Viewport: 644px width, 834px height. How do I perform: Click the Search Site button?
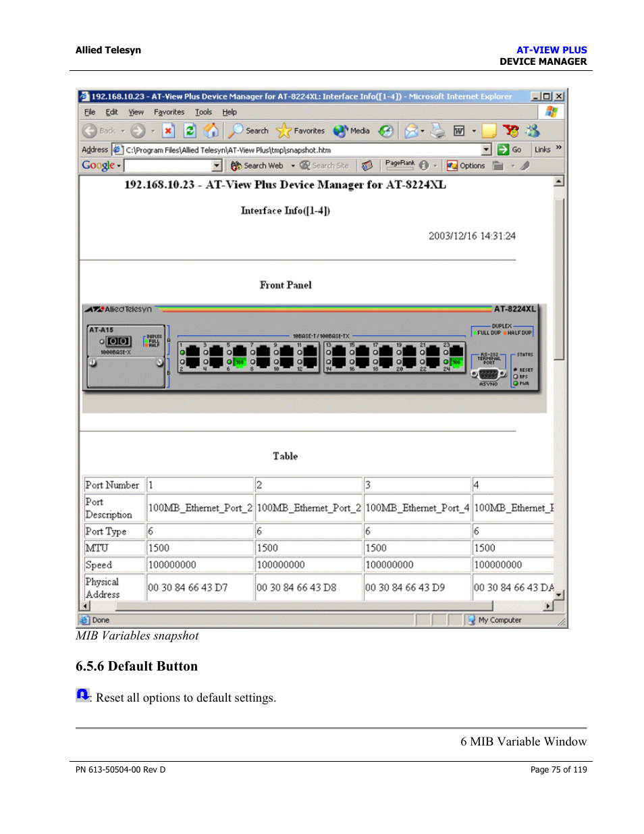coord(325,165)
